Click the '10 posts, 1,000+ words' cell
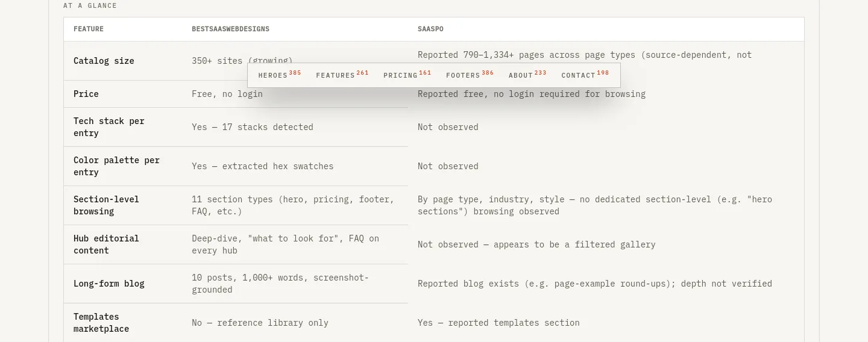This screenshot has height=342, width=868. (x=280, y=284)
